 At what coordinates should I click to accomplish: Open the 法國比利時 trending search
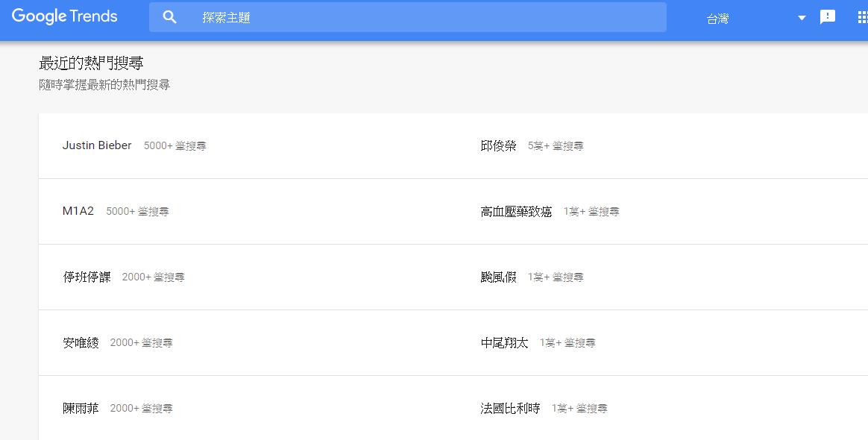point(510,409)
